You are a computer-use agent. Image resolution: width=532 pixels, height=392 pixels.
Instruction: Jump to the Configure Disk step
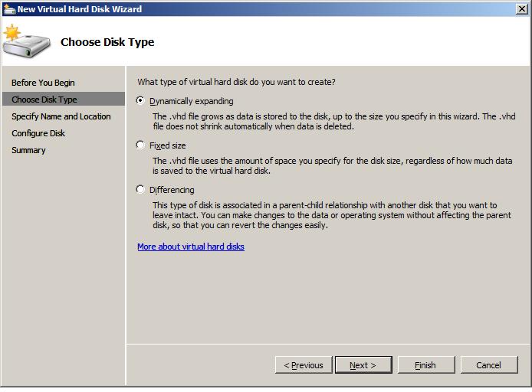[x=38, y=133]
